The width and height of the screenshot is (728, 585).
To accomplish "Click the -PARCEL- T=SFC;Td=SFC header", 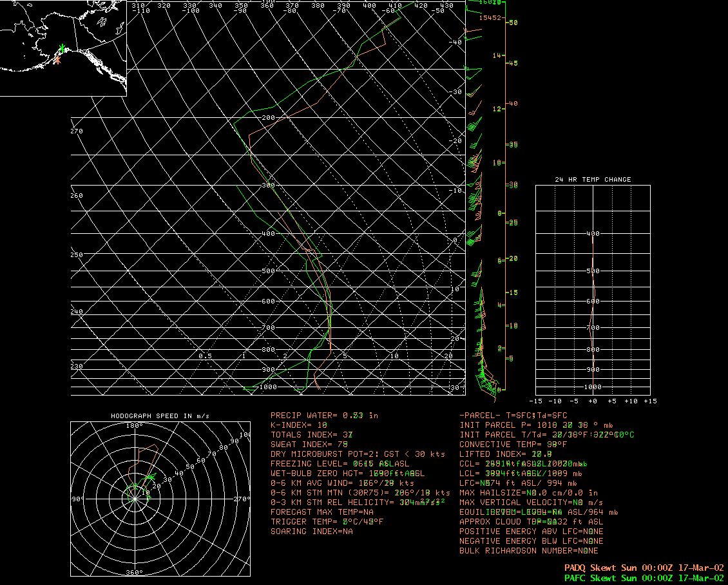I will pos(513,416).
